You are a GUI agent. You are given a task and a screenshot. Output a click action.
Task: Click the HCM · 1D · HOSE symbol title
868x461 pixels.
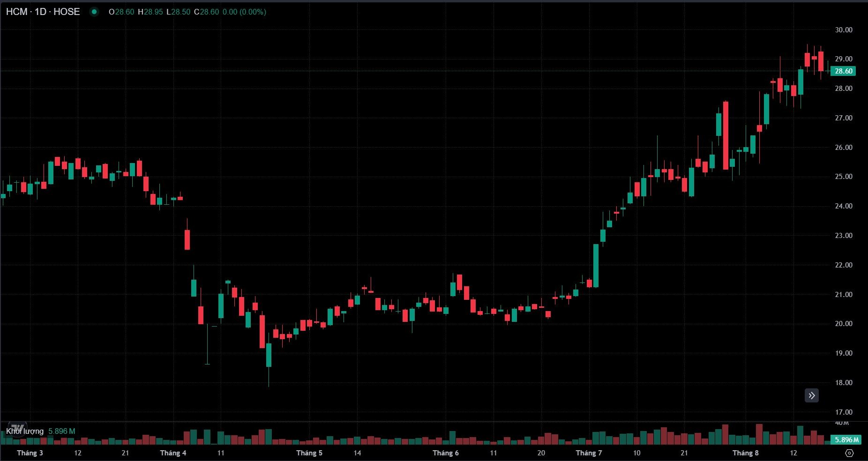pyautogui.click(x=43, y=12)
